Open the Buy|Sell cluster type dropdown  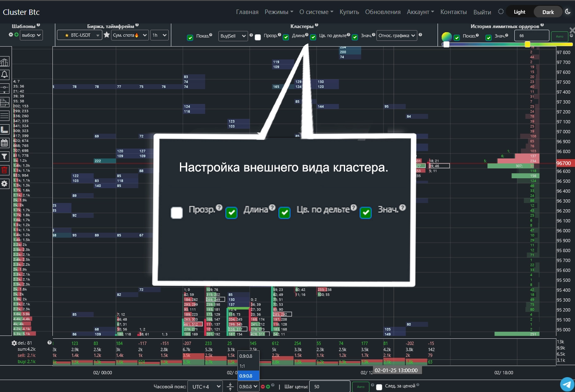(x=233, y=36)
